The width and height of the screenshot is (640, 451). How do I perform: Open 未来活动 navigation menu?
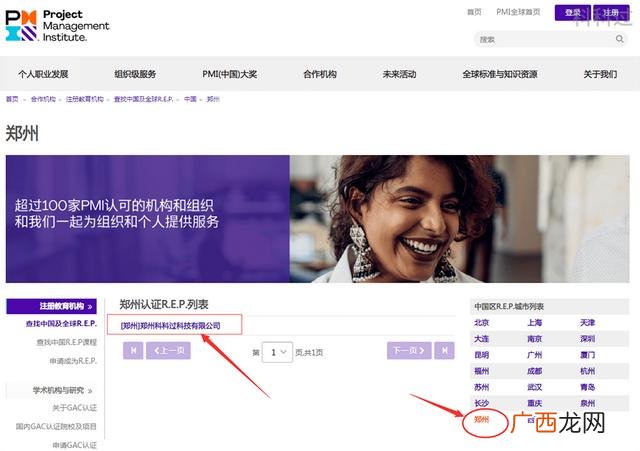399,74
